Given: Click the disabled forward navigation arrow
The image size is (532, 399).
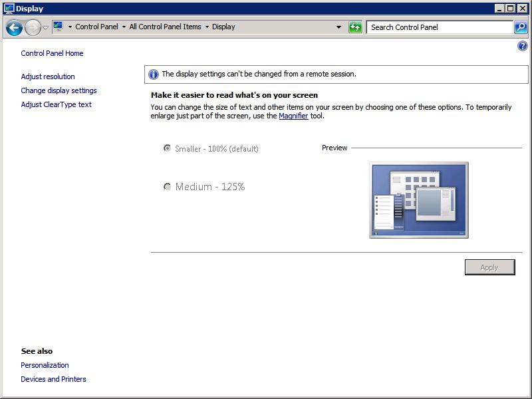Looking at the screenshot, I should tap(31, 27).
